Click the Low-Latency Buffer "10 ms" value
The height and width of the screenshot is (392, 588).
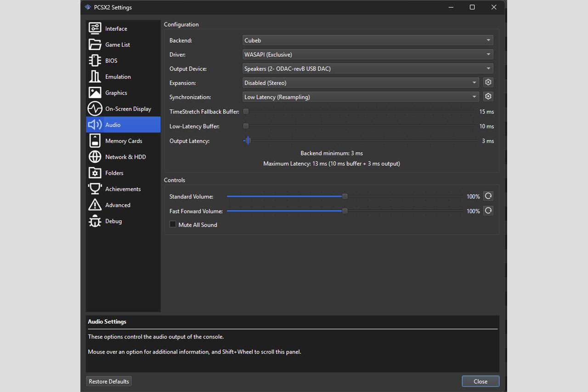point(486,126)
